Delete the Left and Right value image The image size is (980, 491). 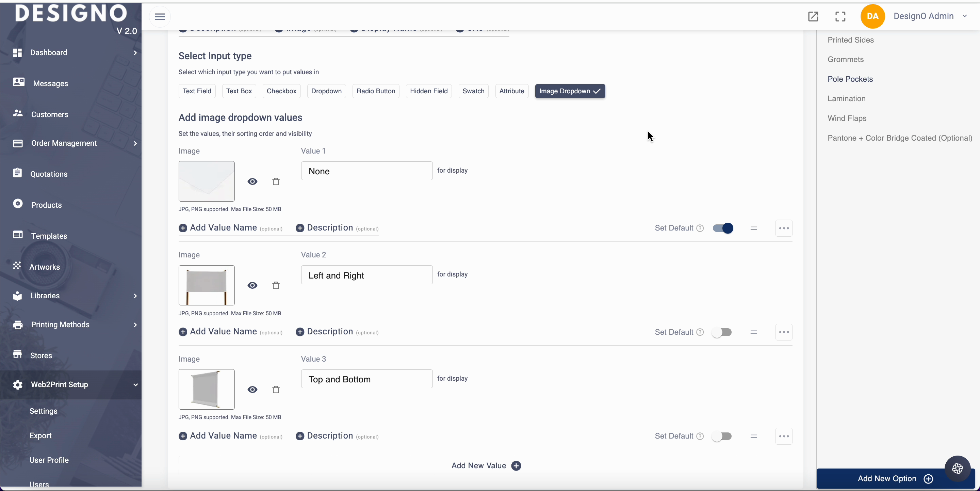tap(276, 285)
